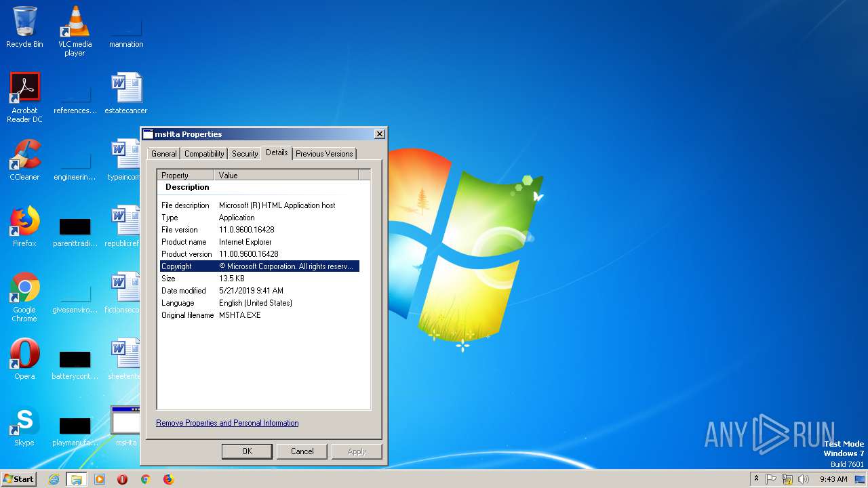The image size is (868, 488).
Task: Click the Cancel button
Action: pos(302,451)
